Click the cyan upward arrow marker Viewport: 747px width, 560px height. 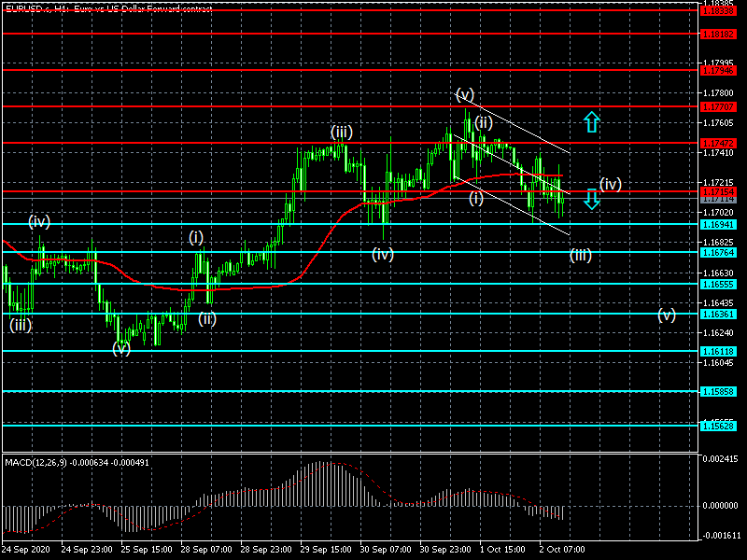592,122
